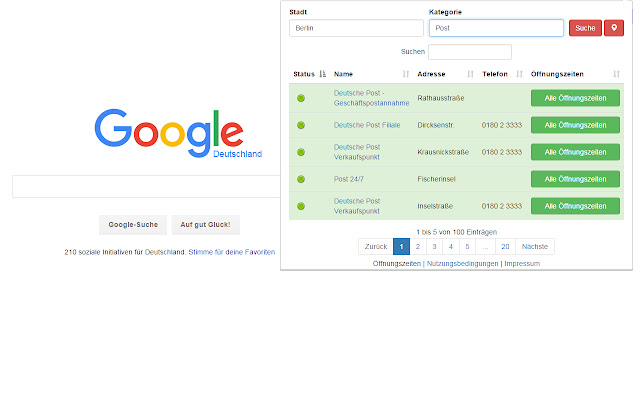Image resolution: width=640 pixels, height=400 pixels.
Task: Click the red Suche button
Action: pyautogui.click(x=585, y=28)
